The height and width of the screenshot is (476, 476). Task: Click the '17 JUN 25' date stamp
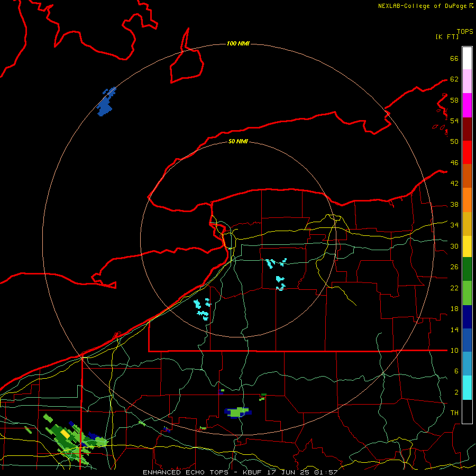tap(288, 472)
